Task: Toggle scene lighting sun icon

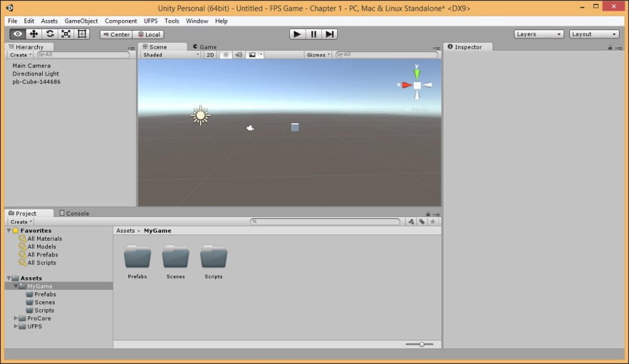Action: pos(226,55)
